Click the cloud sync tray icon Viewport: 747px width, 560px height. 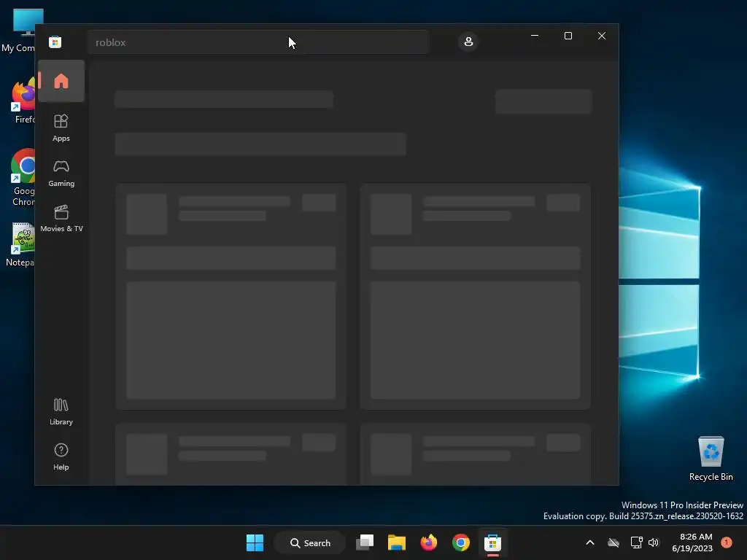coord(614,542)
